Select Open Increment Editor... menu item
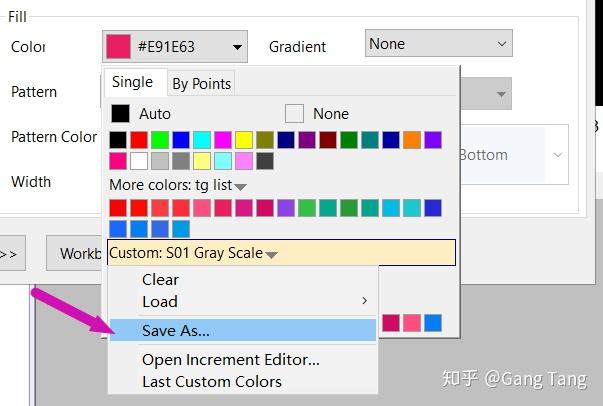Image resolution: width=603 pixels, height=406 pixels. point(230,360)
